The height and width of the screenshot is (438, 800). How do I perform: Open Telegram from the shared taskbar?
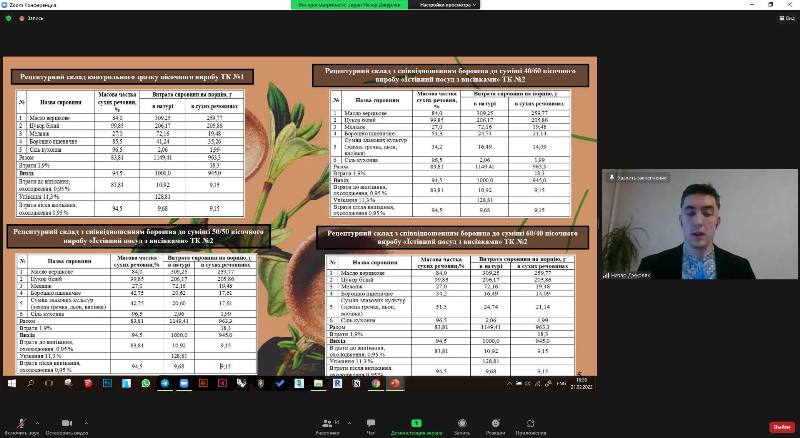pos(165,383)
